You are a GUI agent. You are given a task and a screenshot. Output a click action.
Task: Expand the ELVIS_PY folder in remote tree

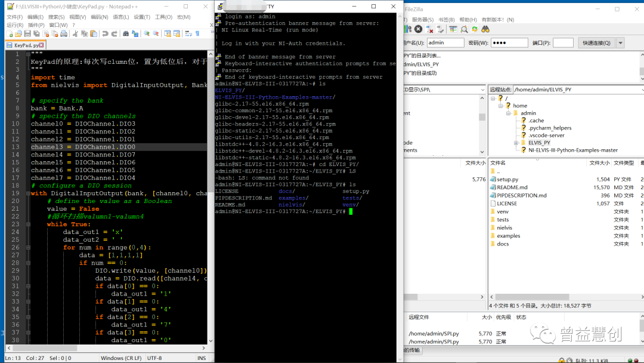click(516, 143)
